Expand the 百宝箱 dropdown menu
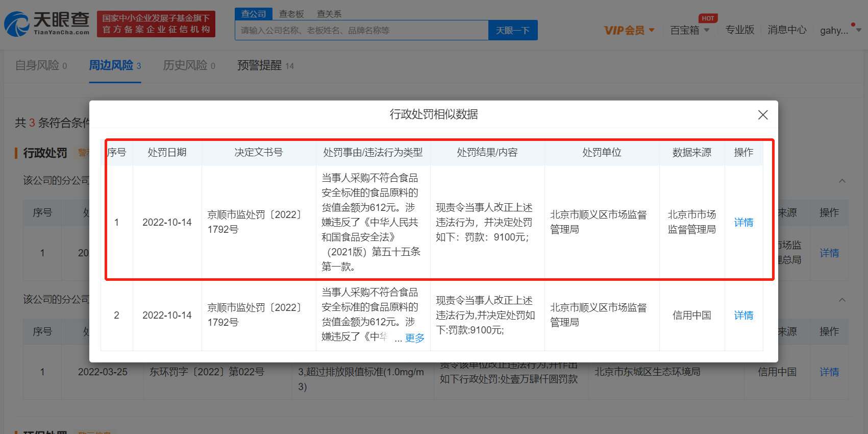 pyautogui.click(x=689, y=30)
